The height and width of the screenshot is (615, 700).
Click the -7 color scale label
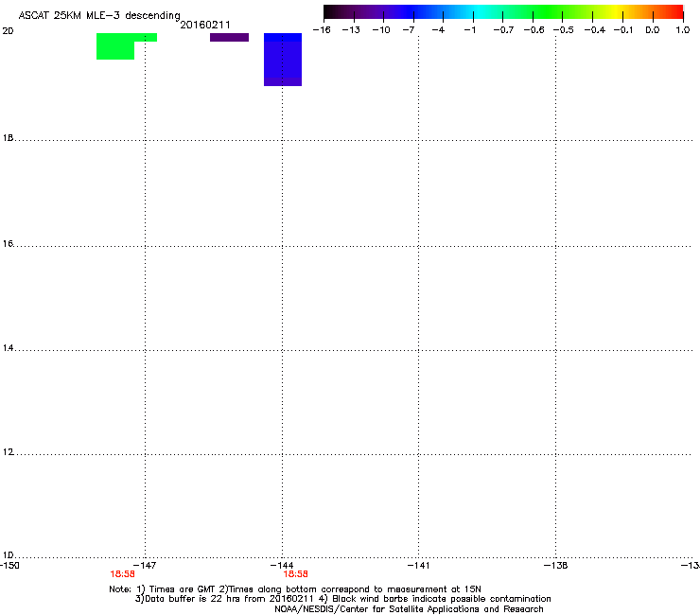click(409, 30)
